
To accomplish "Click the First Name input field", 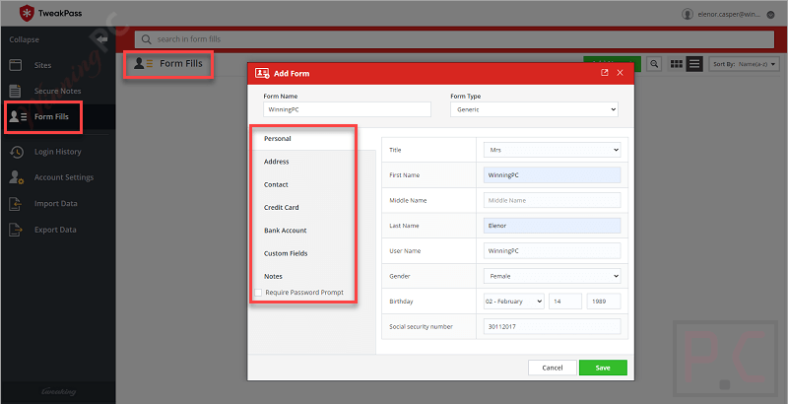I will point(552,175).
